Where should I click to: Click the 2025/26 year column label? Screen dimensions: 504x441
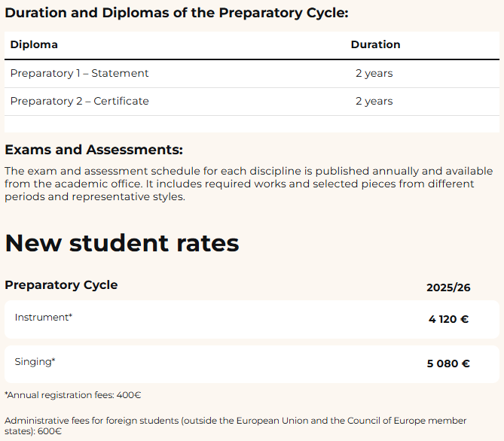click(448, 287)
